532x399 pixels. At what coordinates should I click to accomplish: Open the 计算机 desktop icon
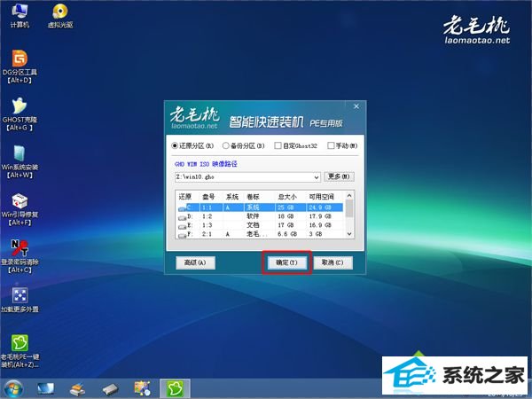pos(20,15)
